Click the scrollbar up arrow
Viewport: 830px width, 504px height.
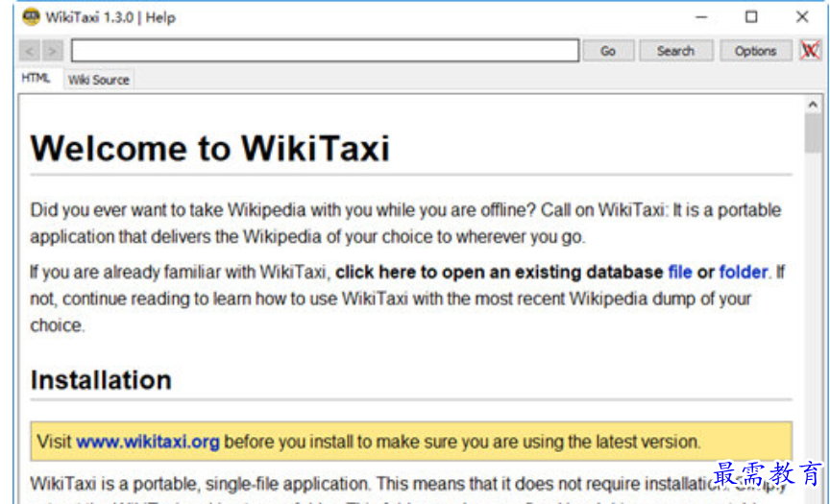coord(813,105)
